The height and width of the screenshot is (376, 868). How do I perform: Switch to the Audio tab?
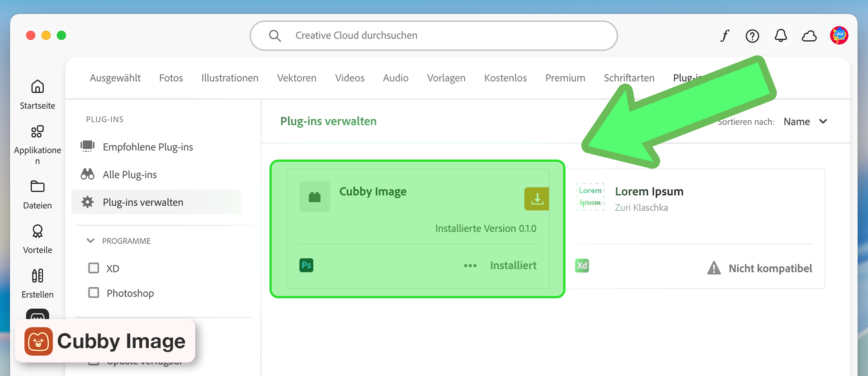point(396,78)
